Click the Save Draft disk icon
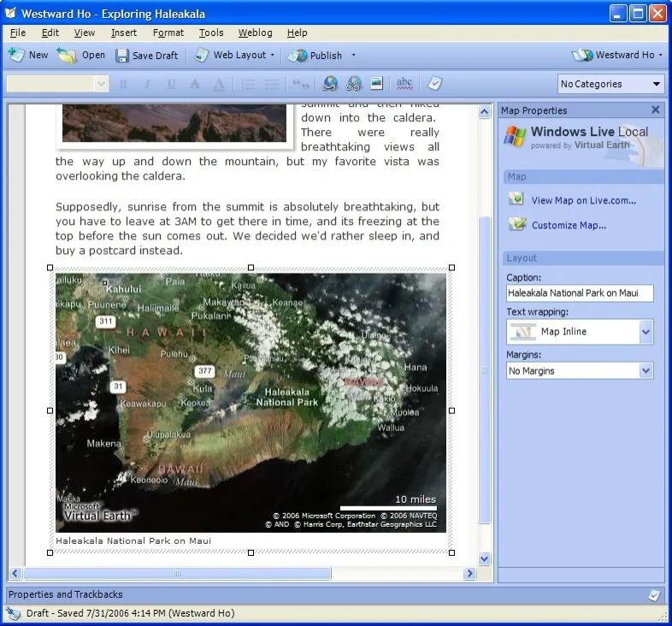This screenshot has width=672, height=626. click(x=122, y=56)
